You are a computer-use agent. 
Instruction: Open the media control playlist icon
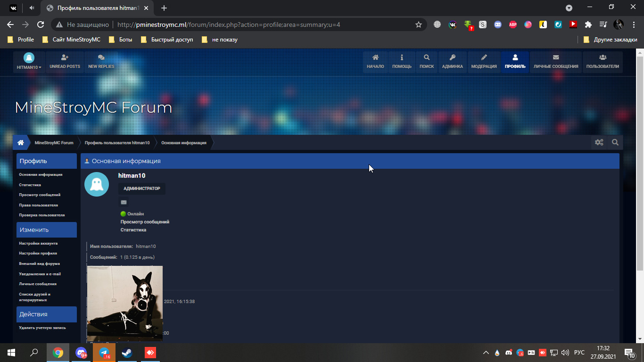(603, 25)
